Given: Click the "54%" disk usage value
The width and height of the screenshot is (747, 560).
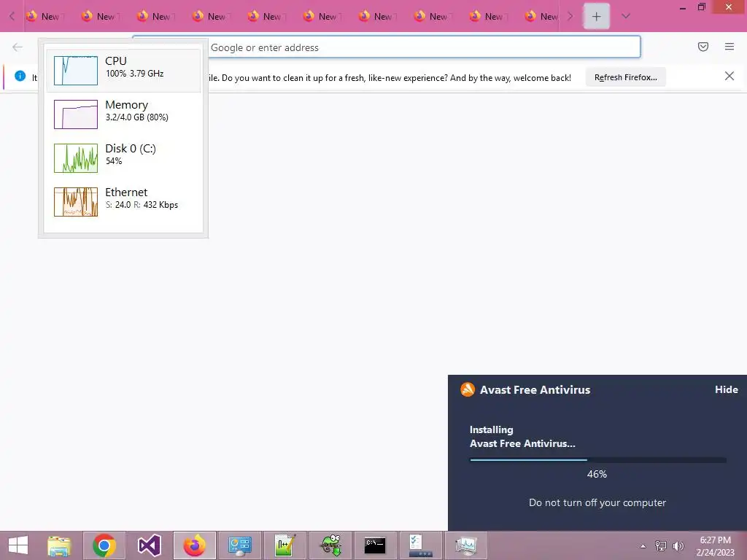Looking at the screenshot, I should (114, 161).
